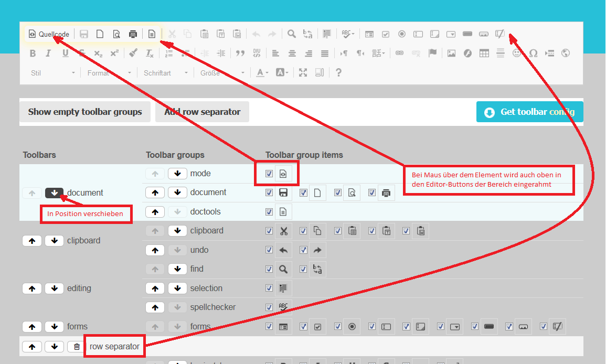Click the insert special character Omega icon
This screenshot has width=606, height=364.
tap(533, 53)
